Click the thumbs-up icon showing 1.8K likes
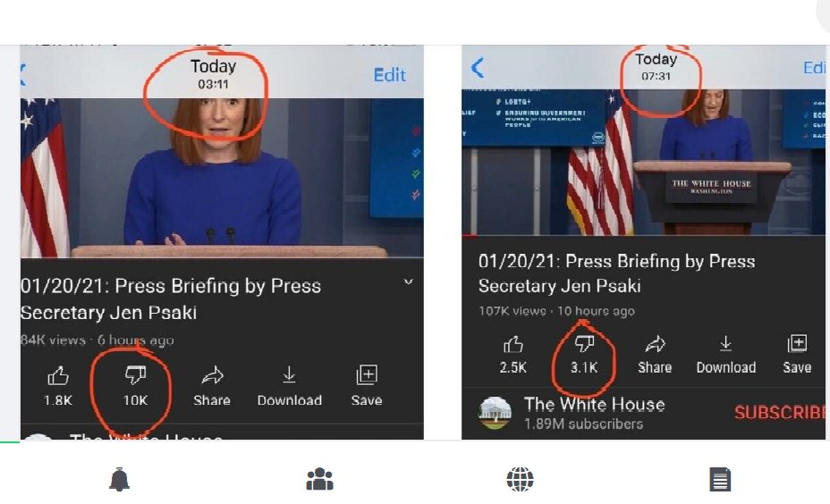The height and width of the screenshot is (504, 830). click(x=58, y=376)
